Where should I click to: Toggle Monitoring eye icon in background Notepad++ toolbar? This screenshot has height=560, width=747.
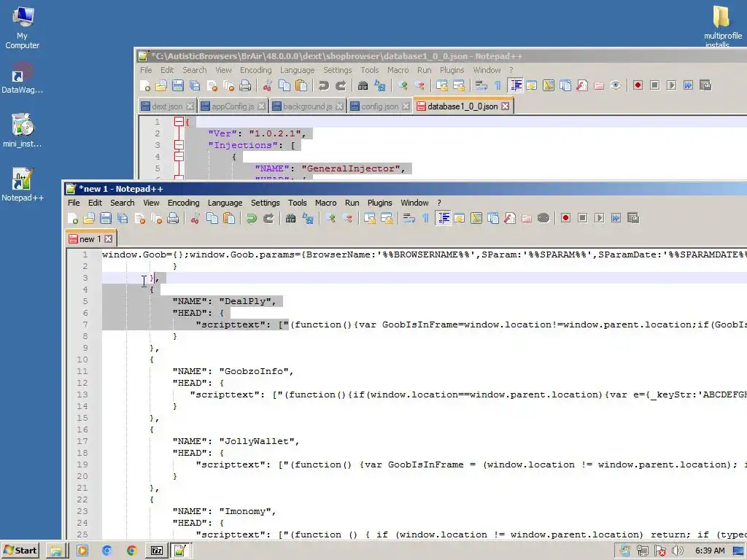616,86
